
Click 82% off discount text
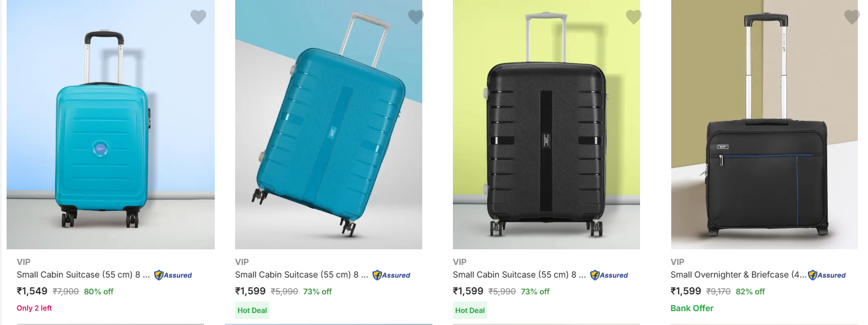(x=750, y=292)
